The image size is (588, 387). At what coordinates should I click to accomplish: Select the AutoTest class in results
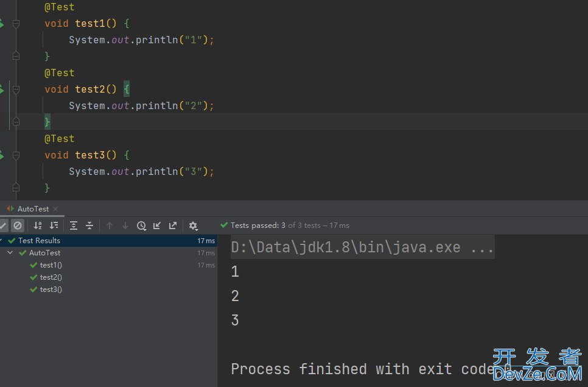tap(44, 253)
